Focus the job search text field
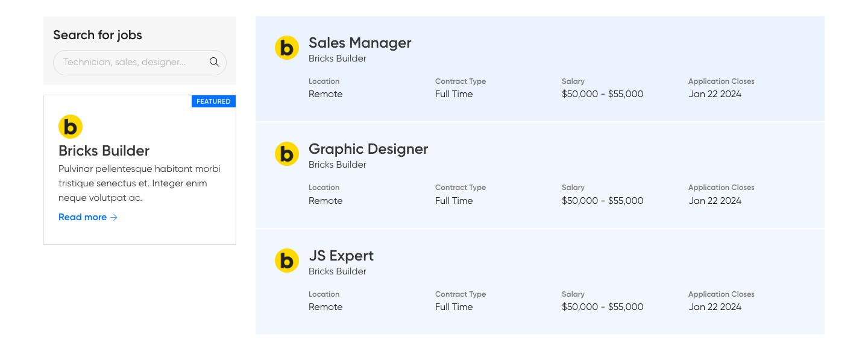The height and width of the screenshot is (351, 868). click(130, 62)
